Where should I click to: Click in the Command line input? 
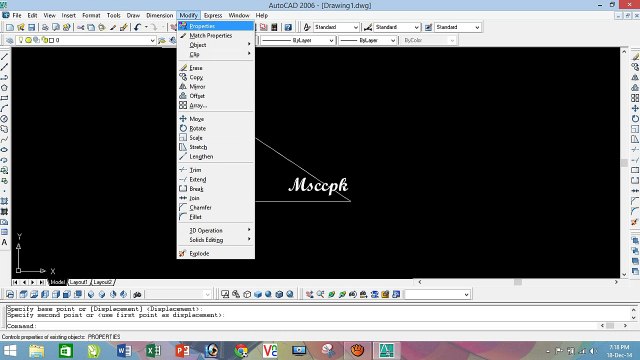[x=302, y=326]
